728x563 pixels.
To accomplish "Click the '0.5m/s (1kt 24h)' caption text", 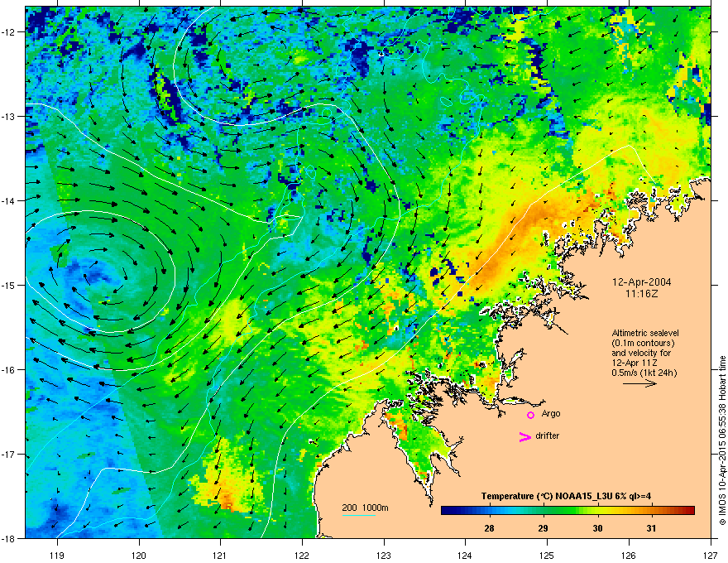I will tap(644, 373).
